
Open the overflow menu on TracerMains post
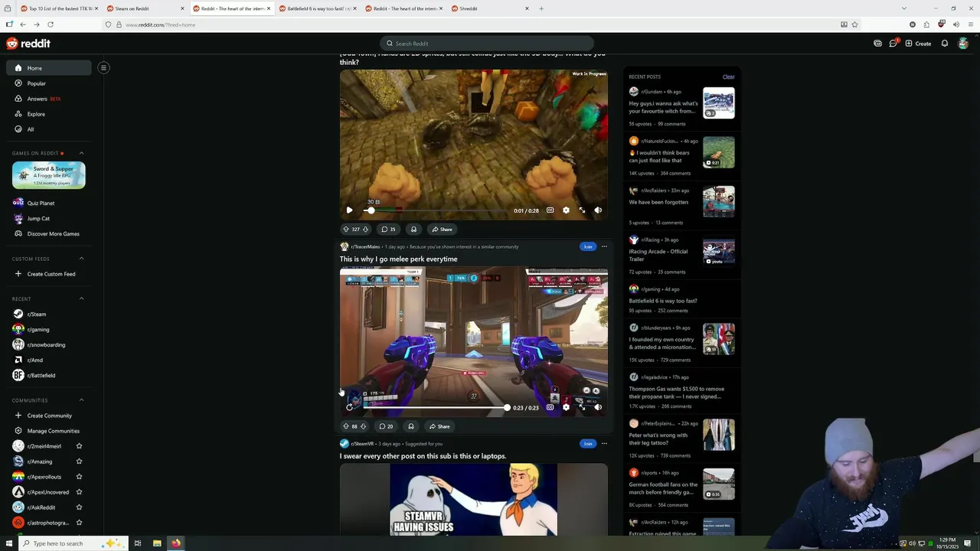coord(604,246)
